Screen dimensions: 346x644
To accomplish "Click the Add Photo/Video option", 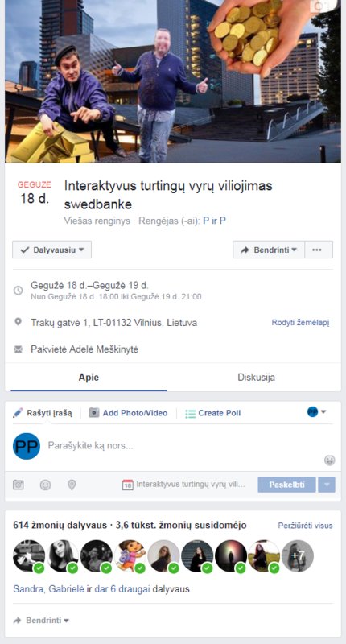I will coord(128,413).
